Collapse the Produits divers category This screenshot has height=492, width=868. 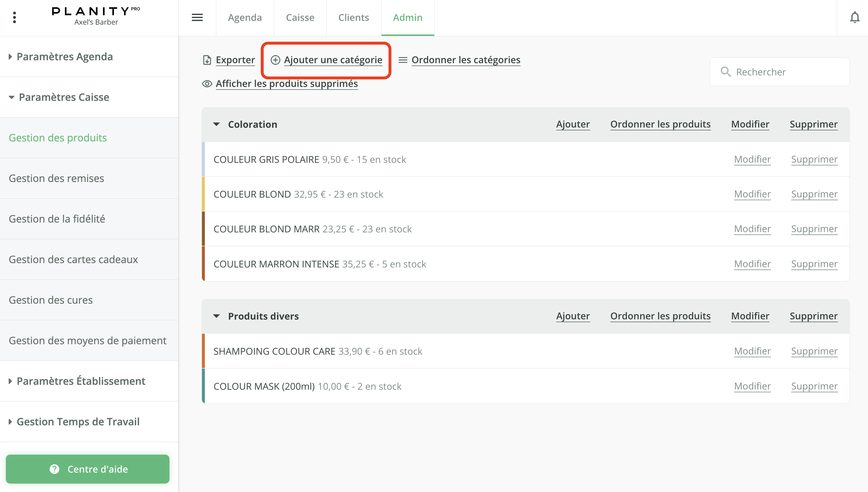217,316
